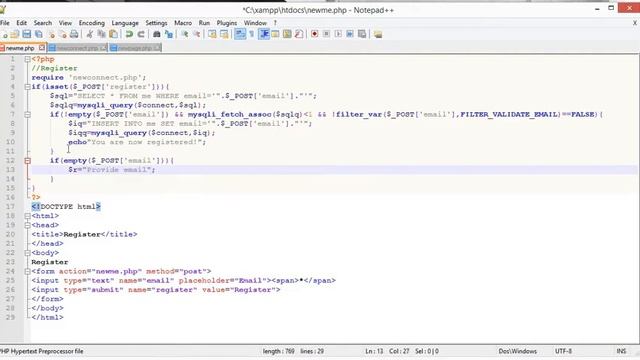Screen dimensions: 640x360
Task: Open the Search menu
Action: click(43, 23)
